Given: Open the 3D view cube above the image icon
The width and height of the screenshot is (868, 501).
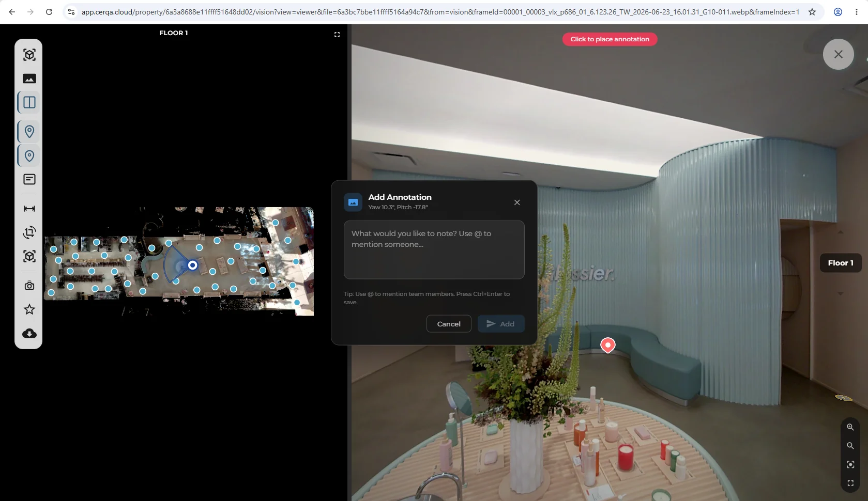Looking at the screenshot, I should (x=29, y=55).
